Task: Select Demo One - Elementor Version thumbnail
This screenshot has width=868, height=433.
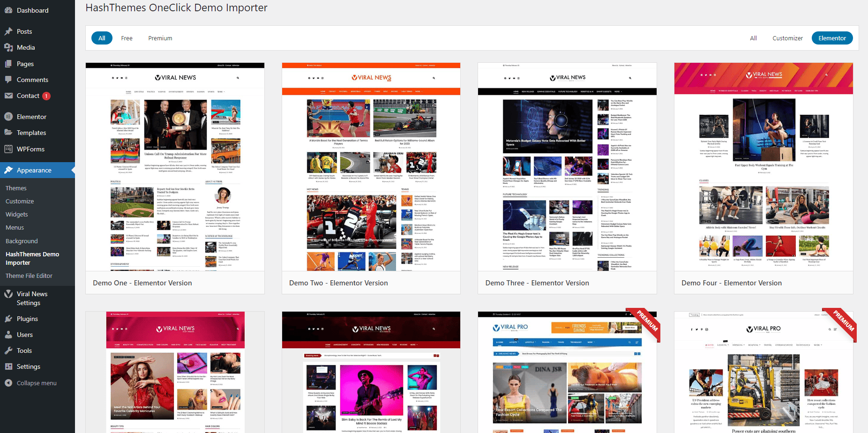Action: [x=175, y=167]
